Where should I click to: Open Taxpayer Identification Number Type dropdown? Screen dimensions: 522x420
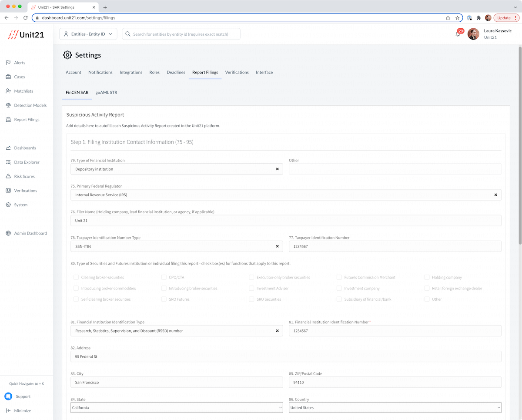(x=177, y=246)
